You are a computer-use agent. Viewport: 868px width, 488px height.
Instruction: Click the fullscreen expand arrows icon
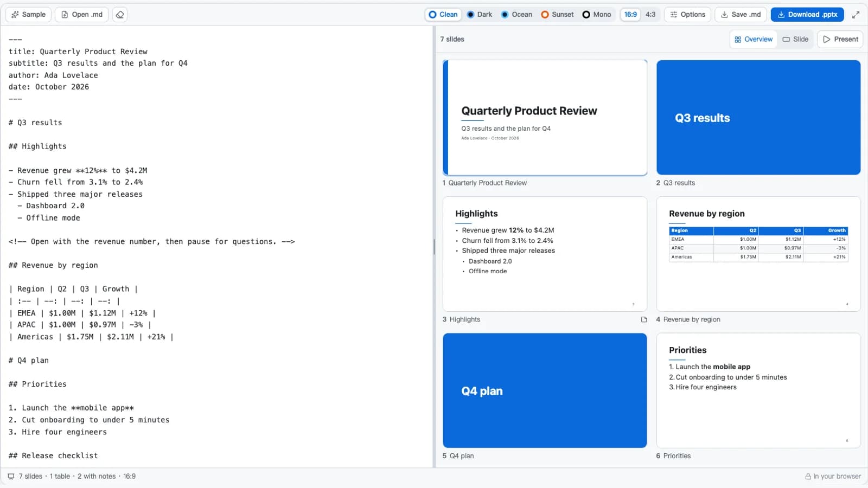pyautogui.click(x=856, y=15)
